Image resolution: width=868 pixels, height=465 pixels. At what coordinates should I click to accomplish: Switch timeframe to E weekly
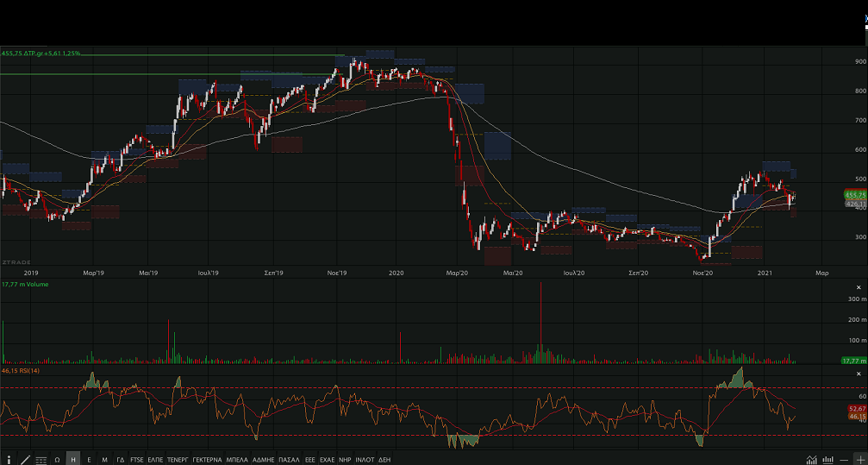89,459
